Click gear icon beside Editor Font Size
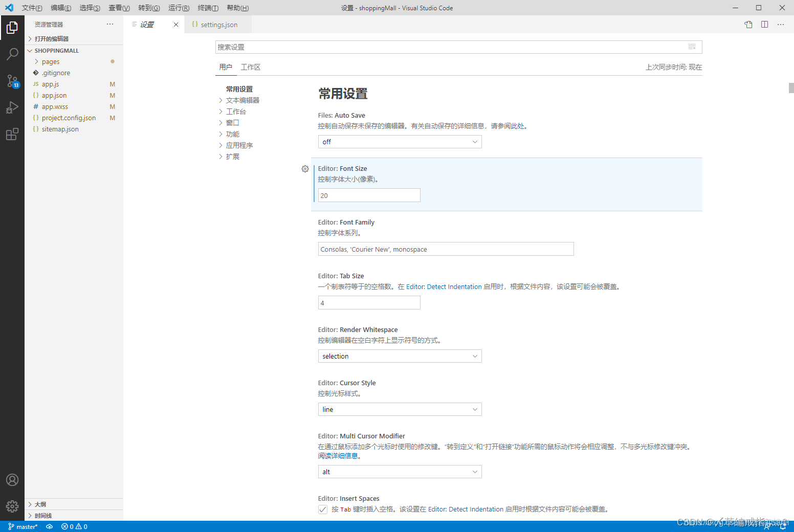794x532 pixels. pyautogui.click(x=305, y=169)
